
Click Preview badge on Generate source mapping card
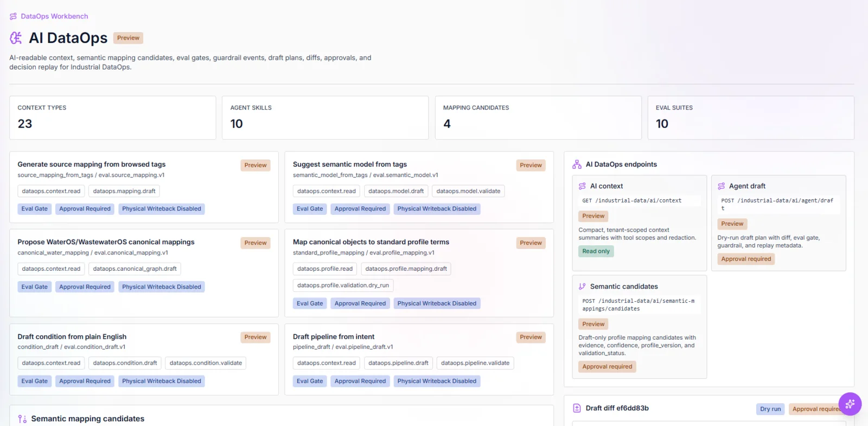[x=256, y=166]
